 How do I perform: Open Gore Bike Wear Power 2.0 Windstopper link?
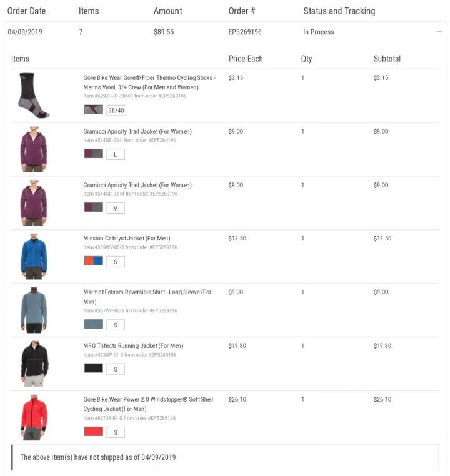point(148,404)
